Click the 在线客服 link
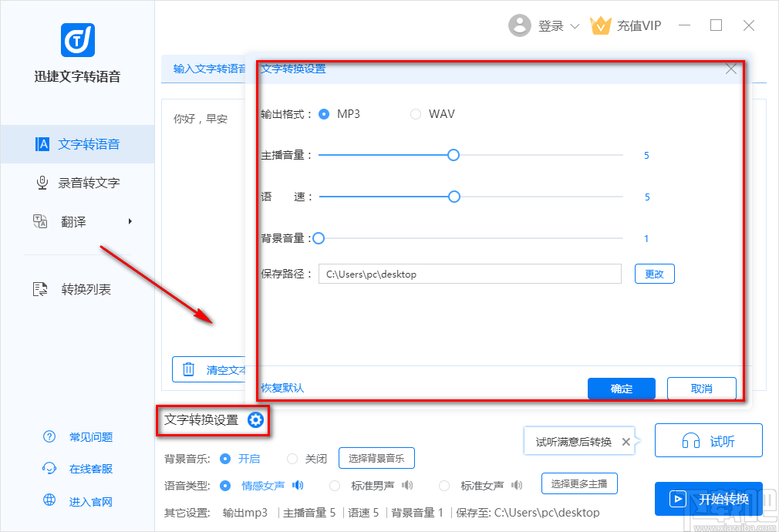Screen dimensions: 779x532 click(x=91, y=469)
